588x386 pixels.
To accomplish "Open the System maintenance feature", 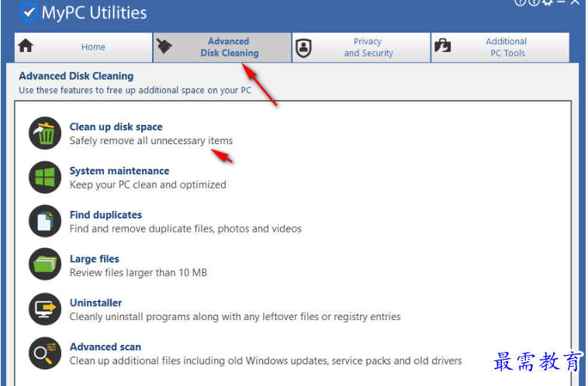I will [119, 171].
